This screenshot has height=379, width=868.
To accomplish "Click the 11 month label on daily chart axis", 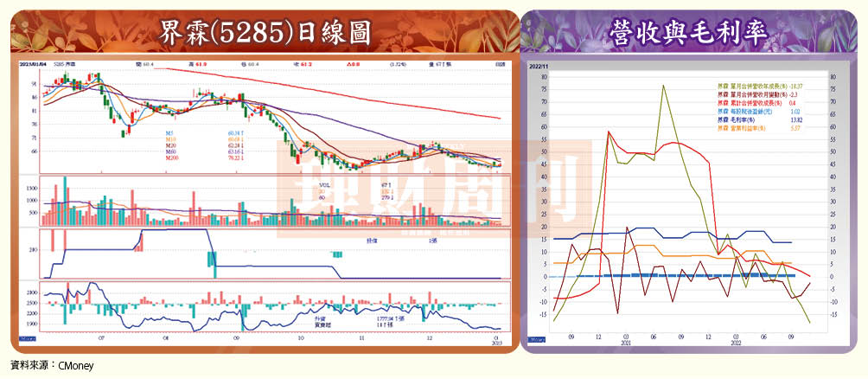I will 361,337.
